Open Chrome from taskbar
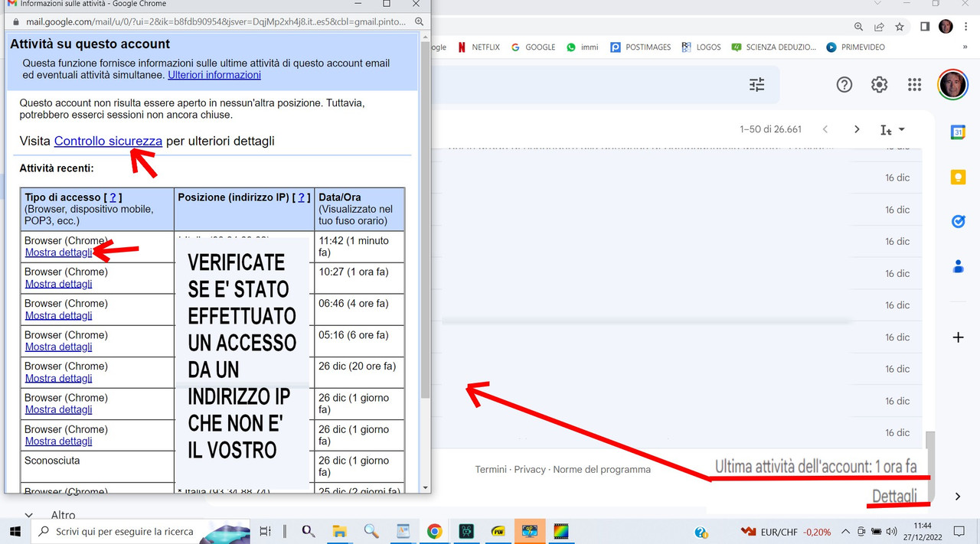Screen dimensions: 980x544 pyautogui.click(x=434, y=531)
